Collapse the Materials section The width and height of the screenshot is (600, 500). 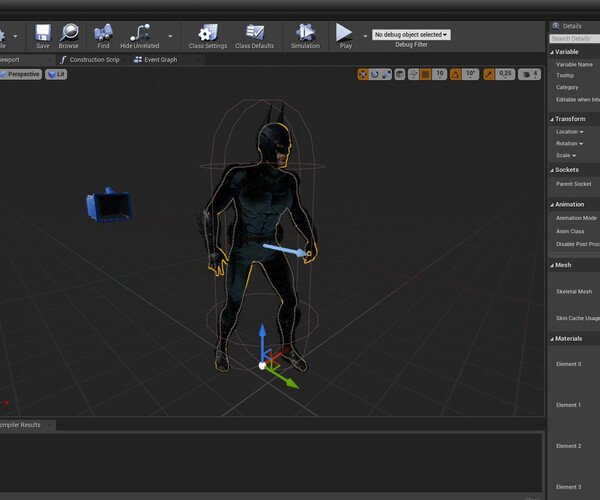coord(552,339)
